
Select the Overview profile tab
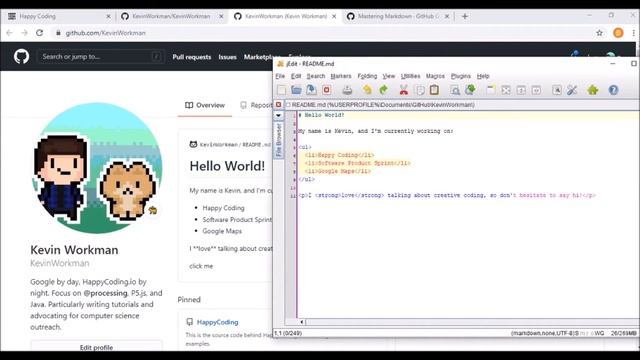pos(205,105)
